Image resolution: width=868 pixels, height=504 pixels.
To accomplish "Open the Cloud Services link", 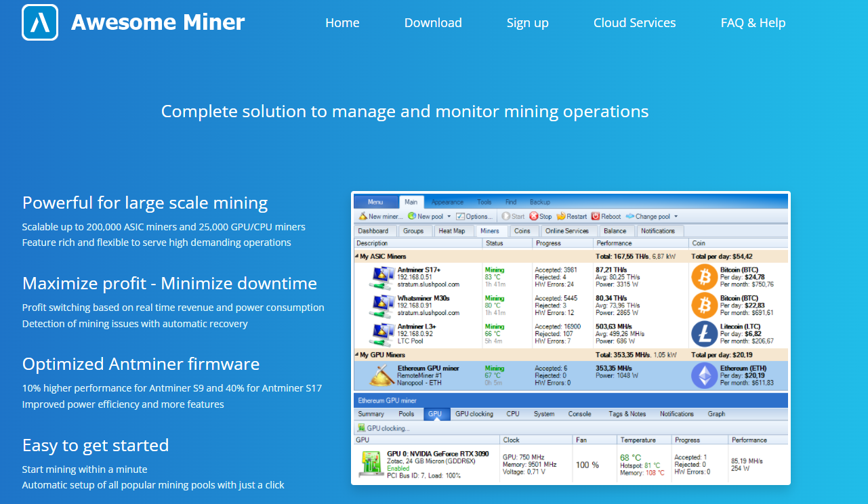I will [x=635, y=23].
